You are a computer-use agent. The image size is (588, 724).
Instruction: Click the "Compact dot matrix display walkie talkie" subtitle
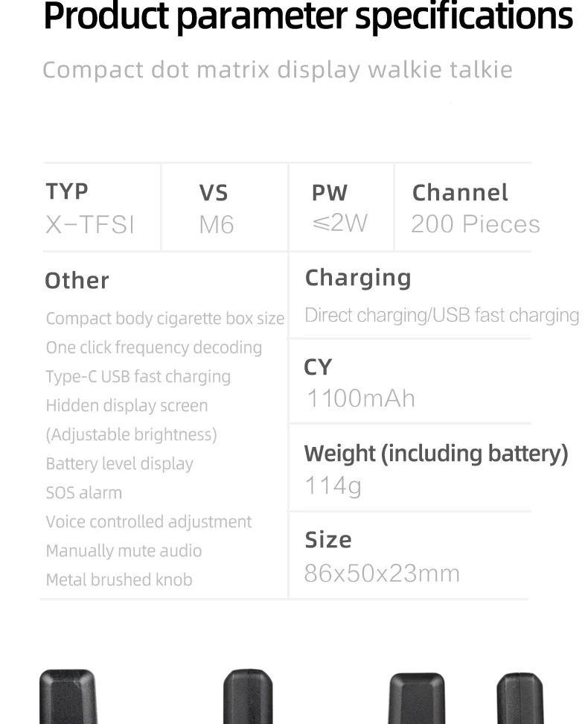click(278, 70)
